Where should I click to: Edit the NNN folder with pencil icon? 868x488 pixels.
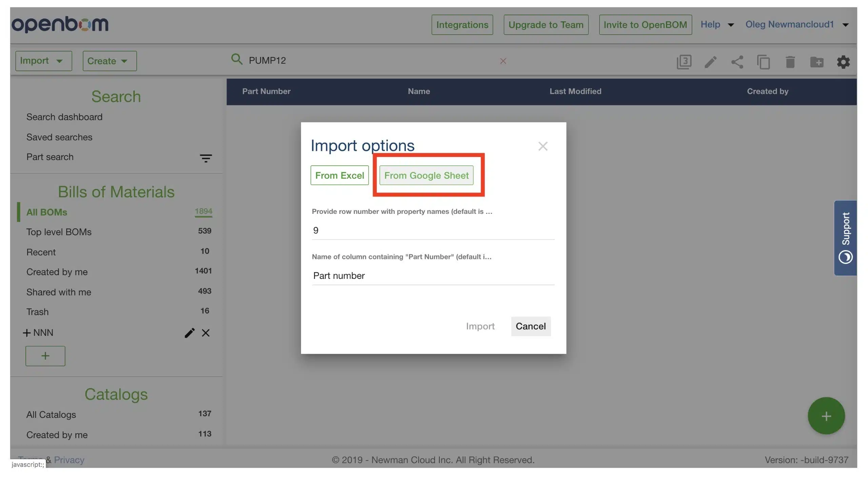(x=190, y=333)
